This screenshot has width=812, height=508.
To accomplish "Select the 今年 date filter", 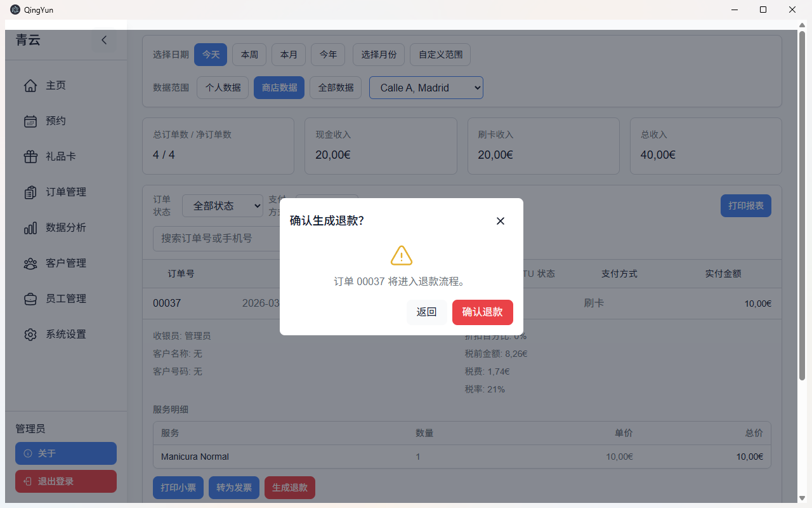I will (328, 55).
